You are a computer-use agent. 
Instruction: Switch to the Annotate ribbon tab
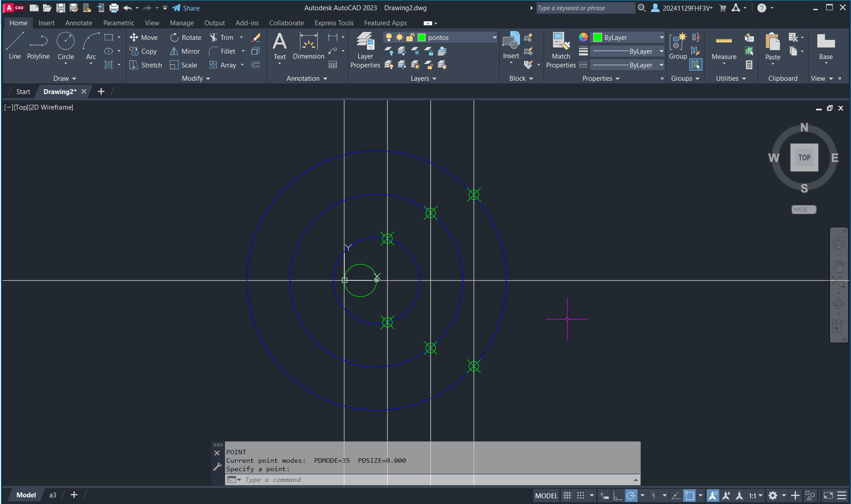click(x=79, y=23)
